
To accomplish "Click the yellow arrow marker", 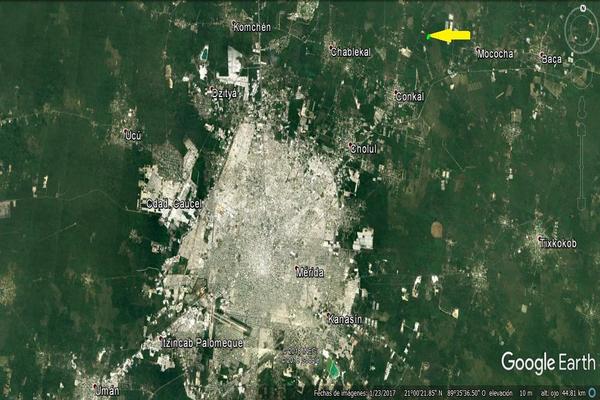I will click(x=450, y=35).
